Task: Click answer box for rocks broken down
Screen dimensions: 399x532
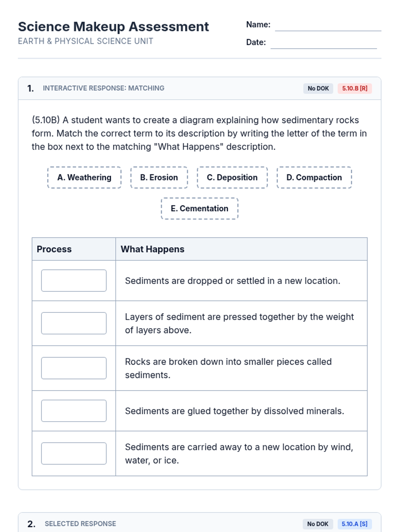Action: pyautogui.click(x=74, y=368)
